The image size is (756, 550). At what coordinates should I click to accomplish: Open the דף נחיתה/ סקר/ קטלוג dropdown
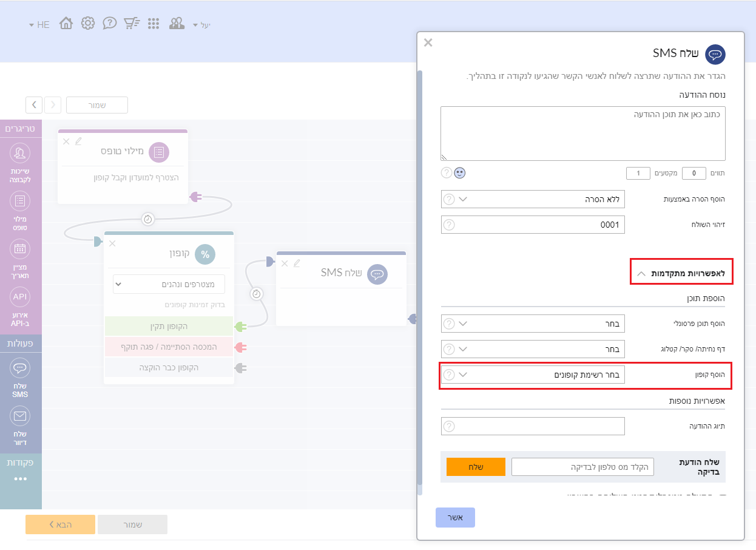[533, 349]
